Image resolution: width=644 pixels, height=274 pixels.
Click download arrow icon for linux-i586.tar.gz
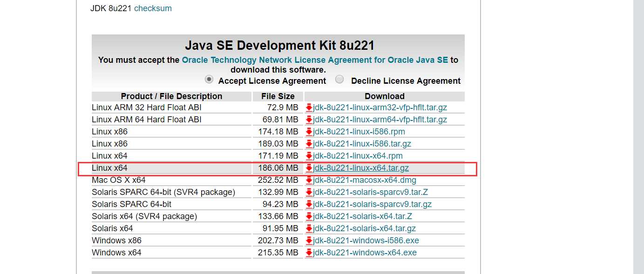[309, 144]
